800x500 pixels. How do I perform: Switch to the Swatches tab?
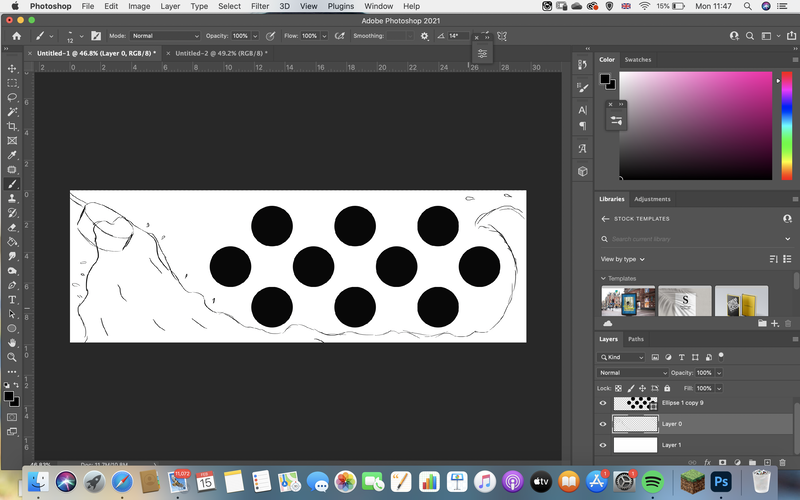(x=638, y=60)
